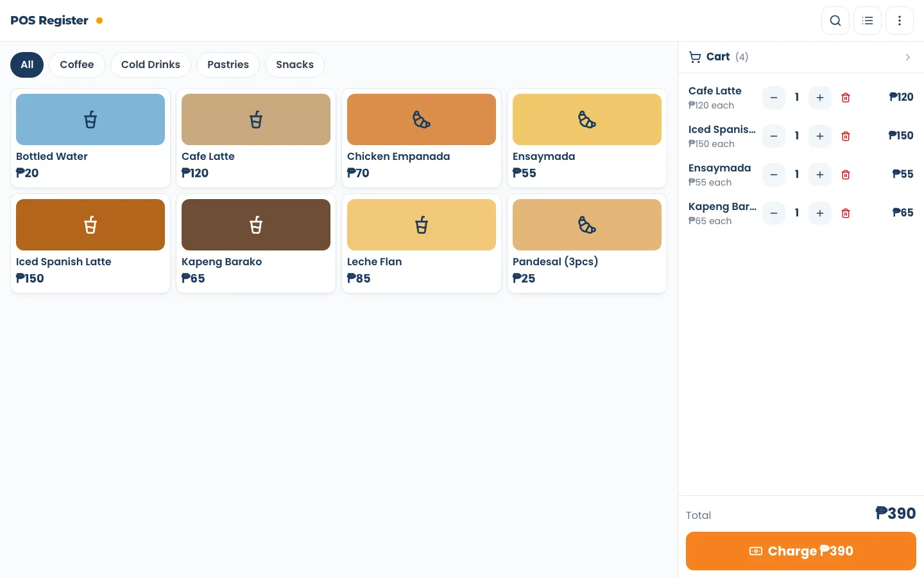This screenshot has height=578, width=924.
Task: Delete Ensaymada from the cart
Action: click(x=846, y=175)
